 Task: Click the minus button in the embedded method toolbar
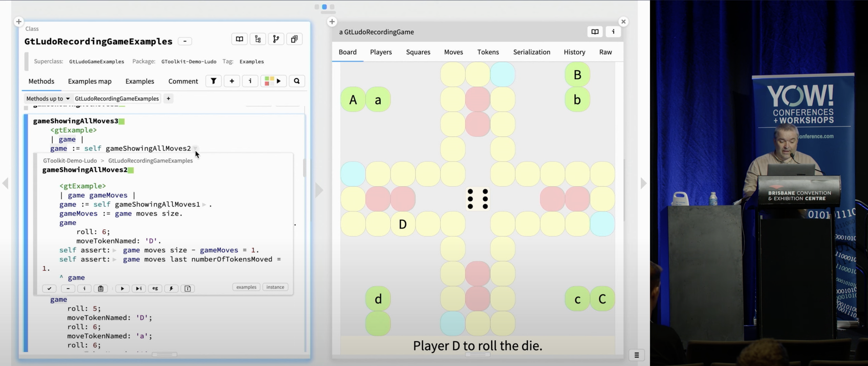click(68, 288)
